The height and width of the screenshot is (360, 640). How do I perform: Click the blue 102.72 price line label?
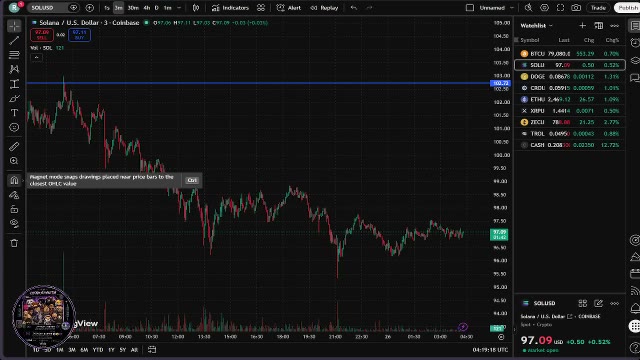click(500, 83)
